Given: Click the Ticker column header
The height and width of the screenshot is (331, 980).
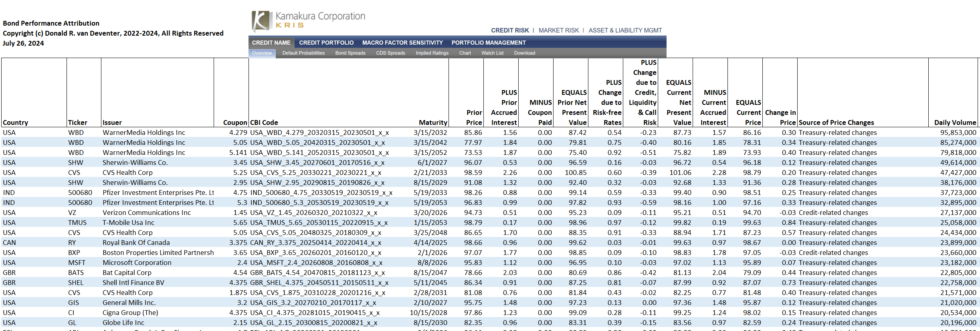Looking at the screenshot, I should tap(78, 122).
